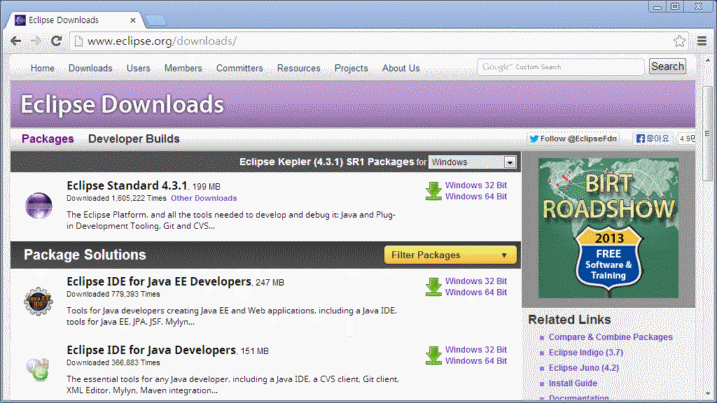Click green download arrow for Java Developers
The image size is (717, 403).
[x=433, y=355]
